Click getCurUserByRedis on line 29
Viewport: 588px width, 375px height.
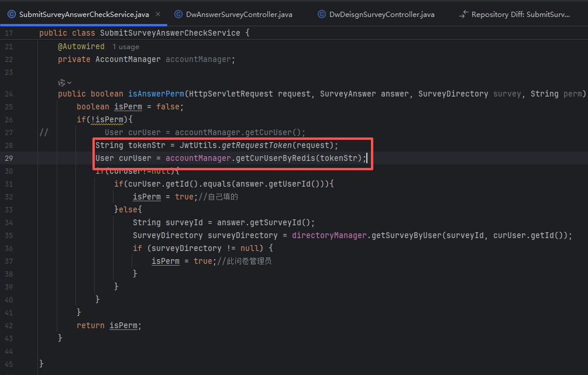275,159
